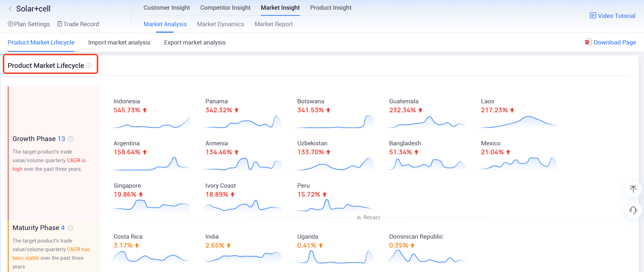Image resolution: width=644 pixels, height=272 pixels.
Task: Switch to Competitor Insight tab
Action: tap(225, 8)
